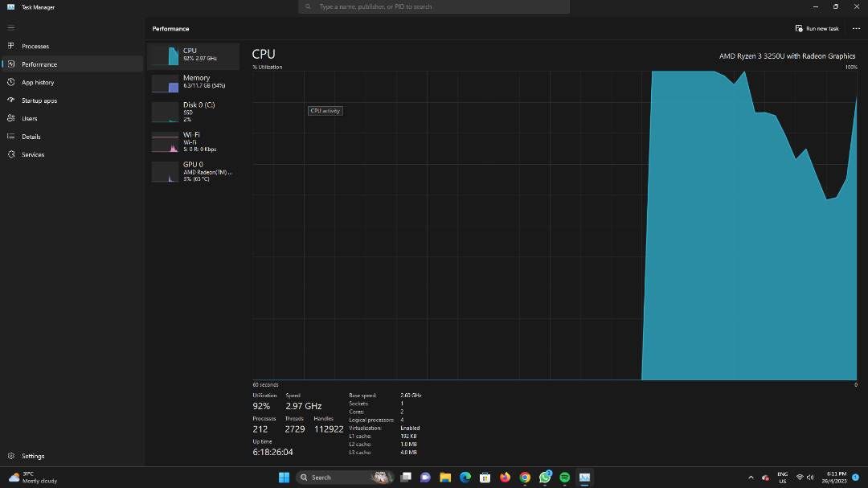The height and width of the screenshot is (488, 868).
Task: Click the Windows Start button
Action: click(x=284, y=478)
